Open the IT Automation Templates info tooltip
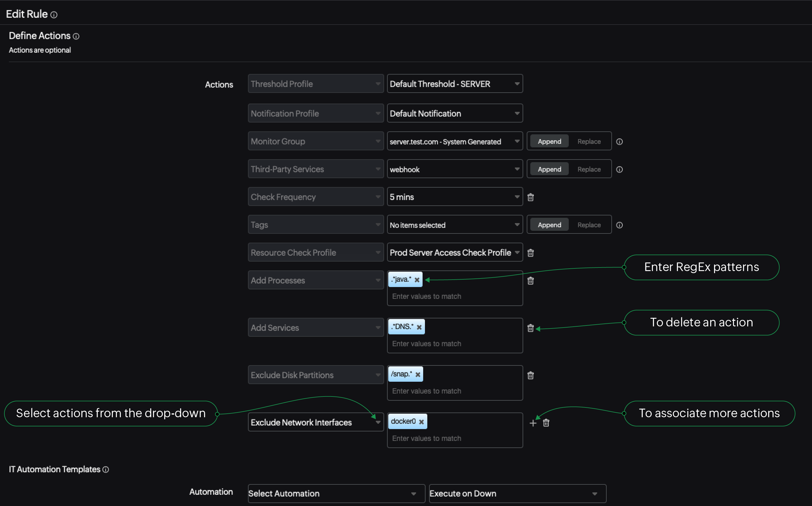Viewport: 812px width, 506px height. [106, 470]
